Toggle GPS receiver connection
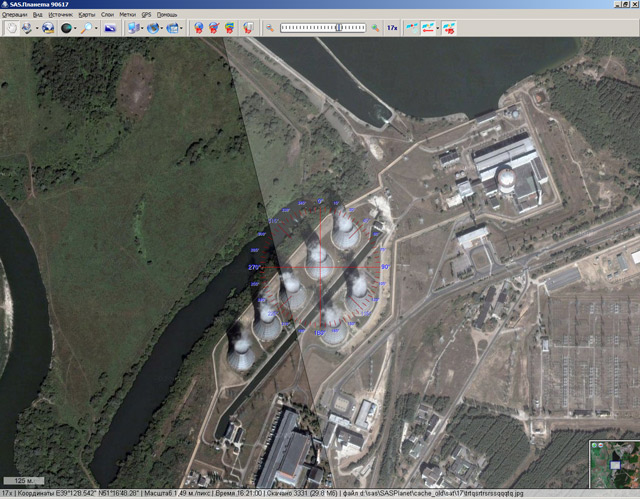 coord(413,29)
